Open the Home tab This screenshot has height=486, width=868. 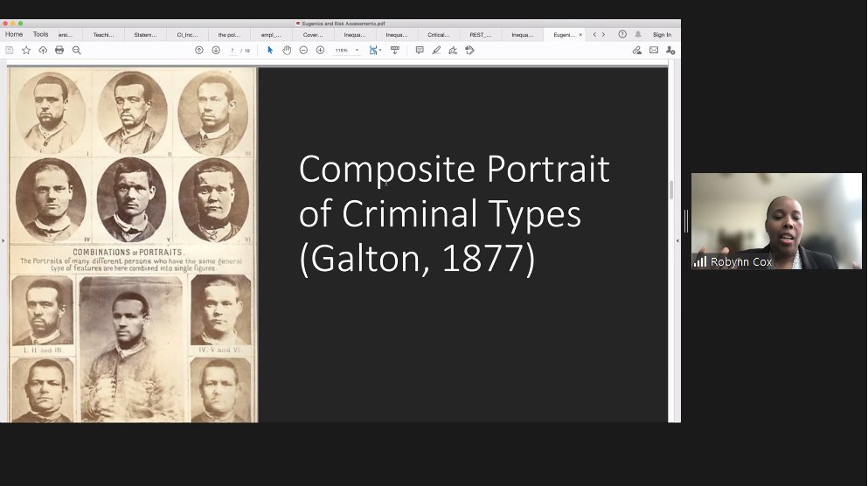(x=14, y=34)
